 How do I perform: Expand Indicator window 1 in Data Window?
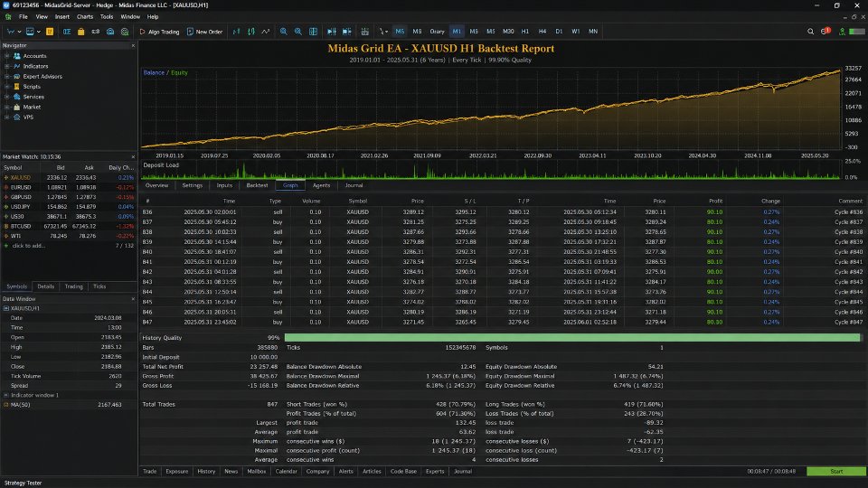pyautogui.click(x=6, y=395)
